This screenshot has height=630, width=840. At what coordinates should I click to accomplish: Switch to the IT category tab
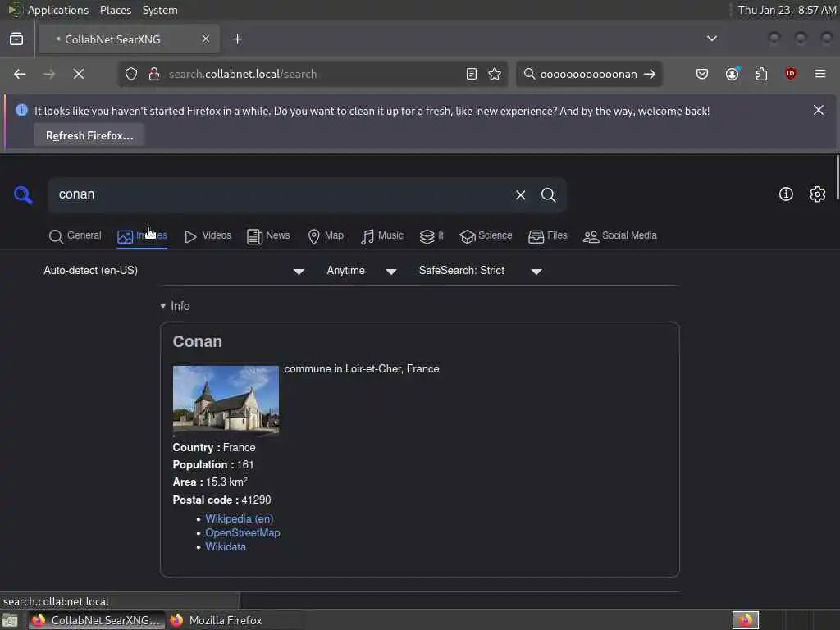coord(431,235)
